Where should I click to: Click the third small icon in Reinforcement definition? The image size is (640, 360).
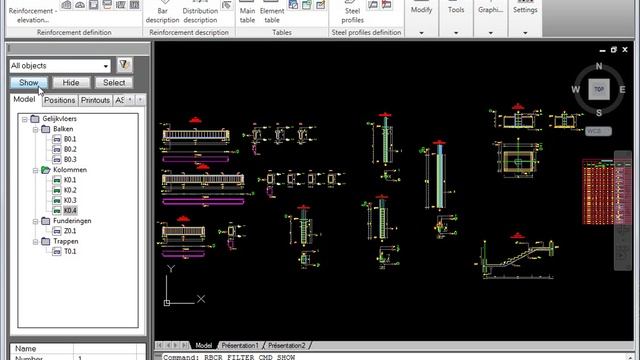click(x=93, y=4)
